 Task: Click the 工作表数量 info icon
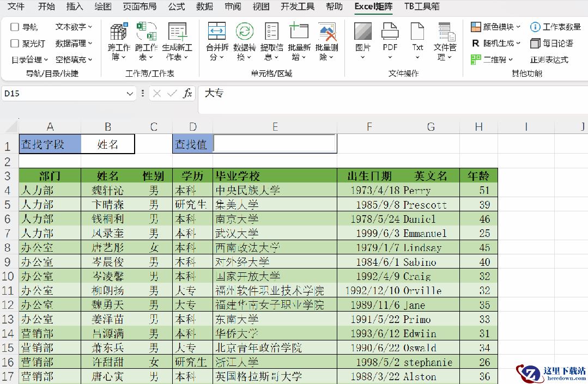coord(535,27)
